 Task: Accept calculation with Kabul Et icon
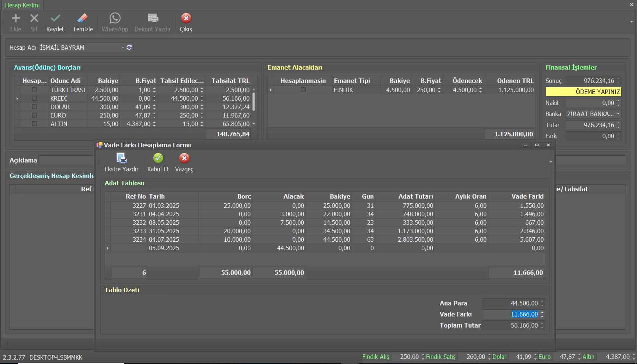coord(158,158)
